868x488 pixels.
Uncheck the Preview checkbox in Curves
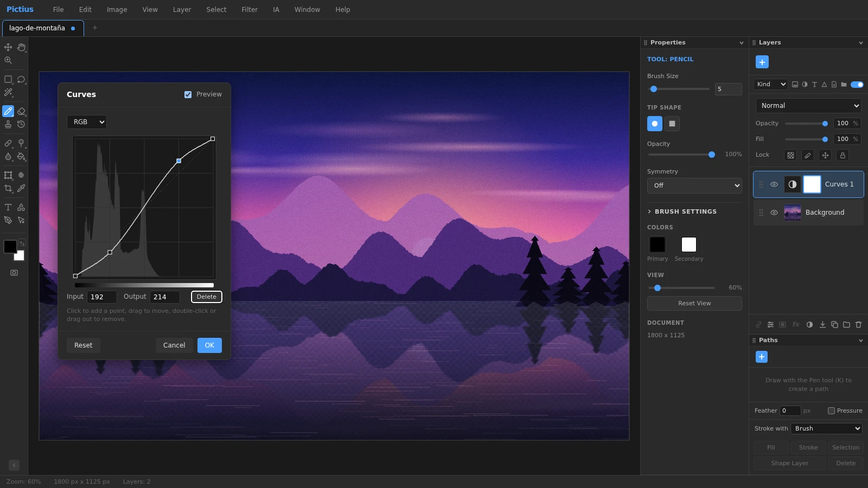point(188,94)
